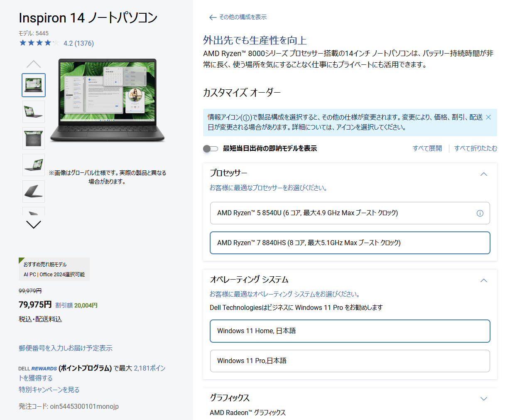Screen dimensions: 505x420
Task: Click すべて折りたたむ link
Action: [476, 148]
